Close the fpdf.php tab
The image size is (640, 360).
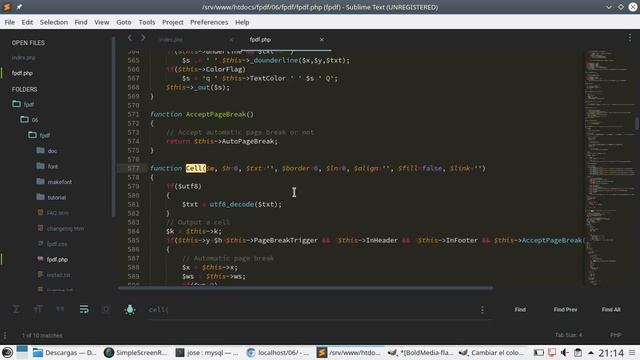(322, 40)
